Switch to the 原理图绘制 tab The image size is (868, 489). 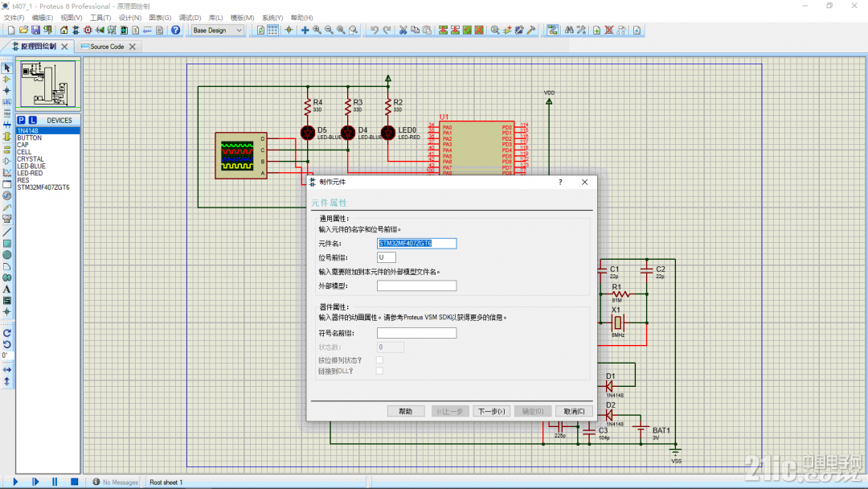click(39, 47)
